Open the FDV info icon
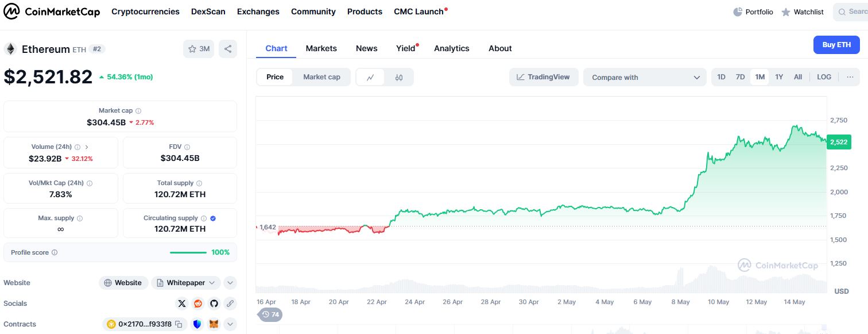Screen dimensions: 868x334 (x=187, y=147)
